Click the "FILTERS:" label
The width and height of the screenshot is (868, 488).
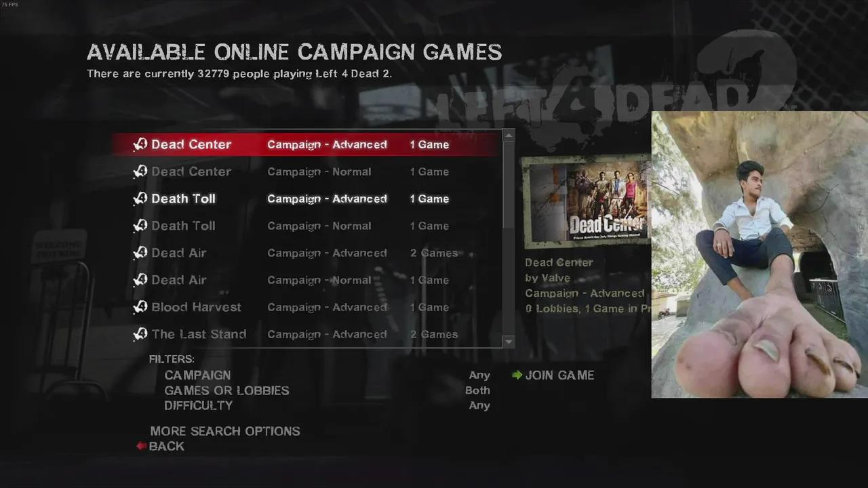point(172,359)
